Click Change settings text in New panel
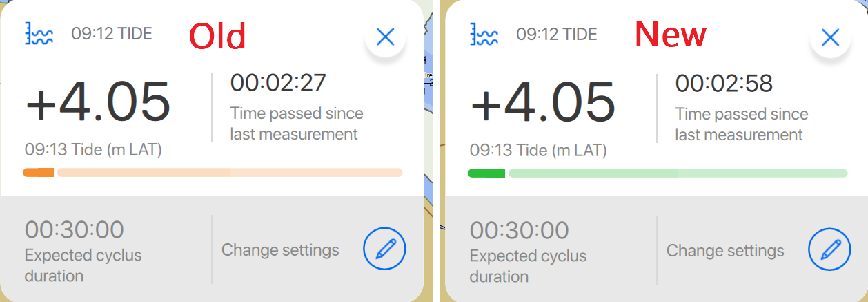Image resolution: width=868 pixels, height=302 pixels. click(725, 249)
